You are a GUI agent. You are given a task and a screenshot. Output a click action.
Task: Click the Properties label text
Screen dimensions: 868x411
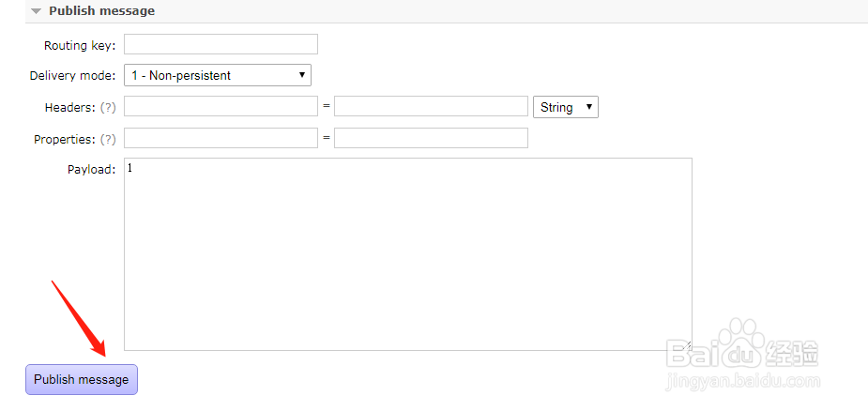[x=64, y=139]
